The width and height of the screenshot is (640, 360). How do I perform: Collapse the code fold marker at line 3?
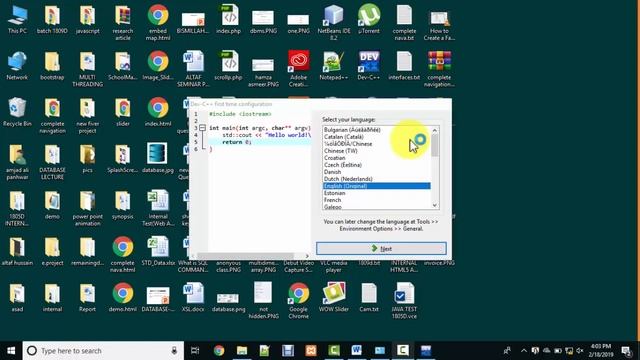[x=202, y=128]
